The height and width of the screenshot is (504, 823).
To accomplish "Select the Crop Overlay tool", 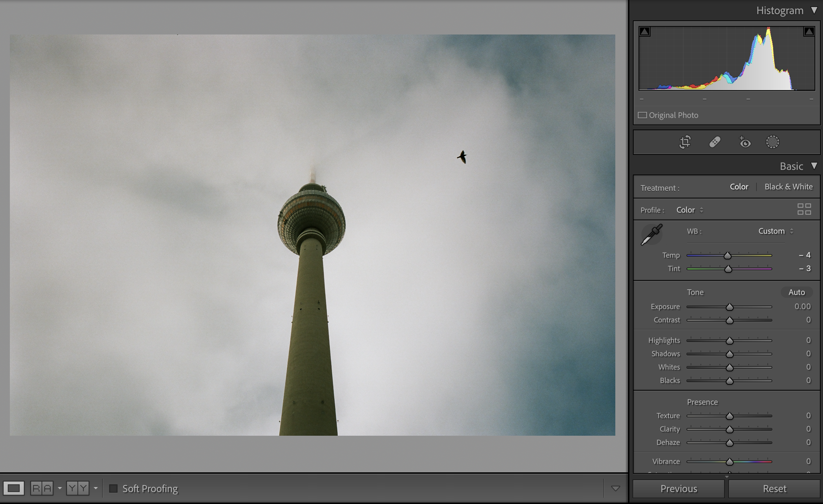I will [685, 142].
